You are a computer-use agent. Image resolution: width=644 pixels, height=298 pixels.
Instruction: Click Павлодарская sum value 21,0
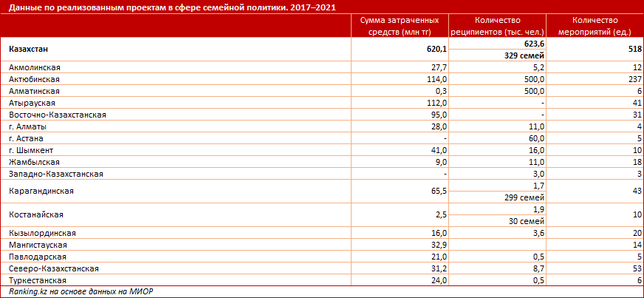pyautogui.click(x=439, y=257)
